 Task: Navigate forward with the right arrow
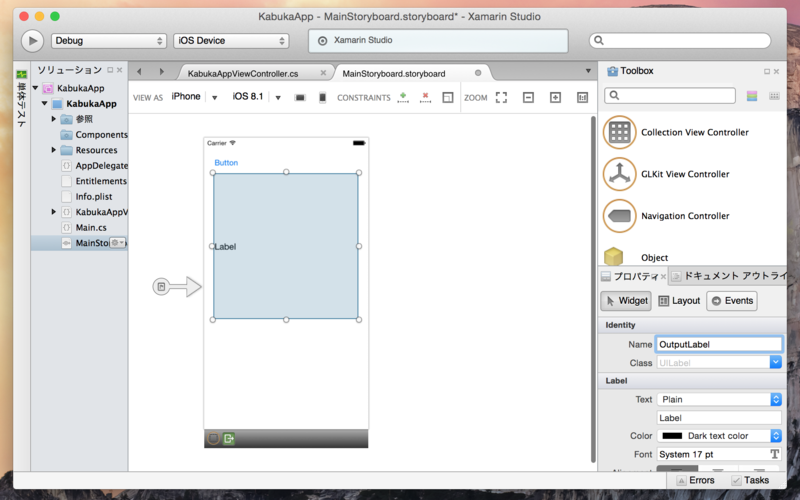(x=161, y=71)
